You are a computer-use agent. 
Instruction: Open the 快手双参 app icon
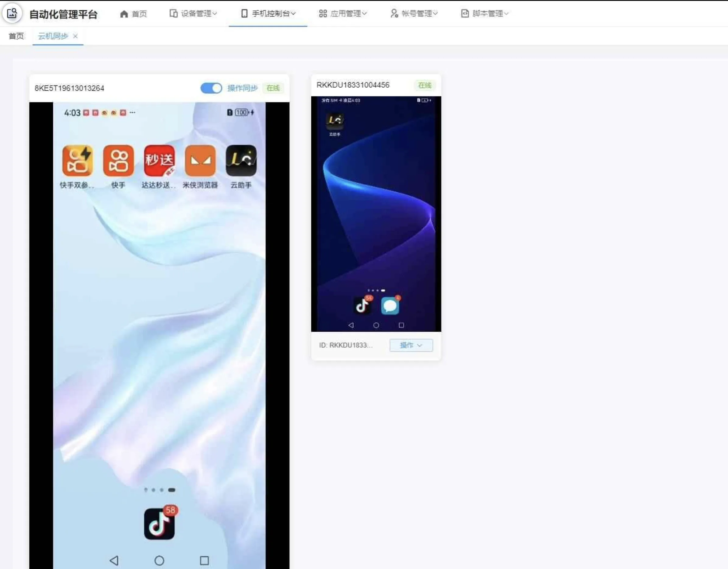pos(77,161)
